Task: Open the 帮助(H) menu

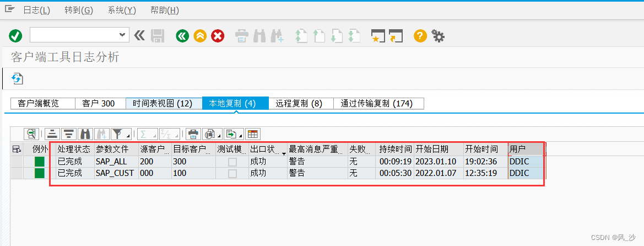Action: point(165,10)
